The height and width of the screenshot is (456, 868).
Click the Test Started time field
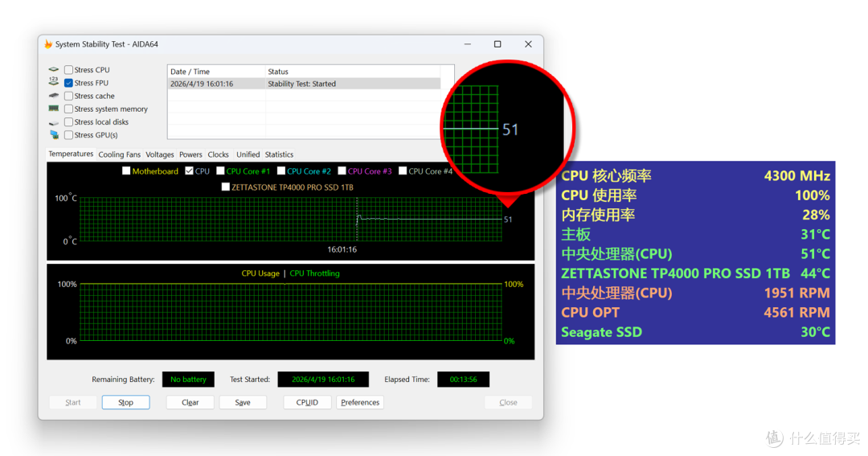323,380
